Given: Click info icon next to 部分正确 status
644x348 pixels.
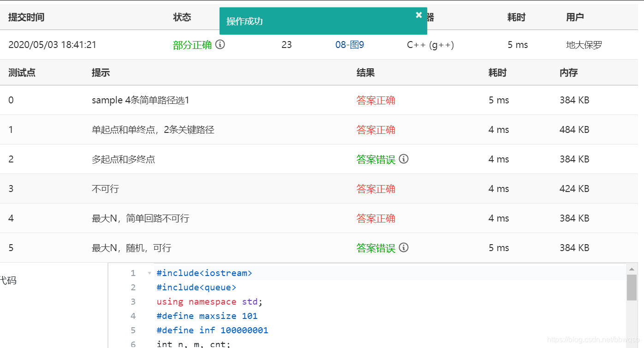Looking at the screenshot, I should [x=220, y=45].
